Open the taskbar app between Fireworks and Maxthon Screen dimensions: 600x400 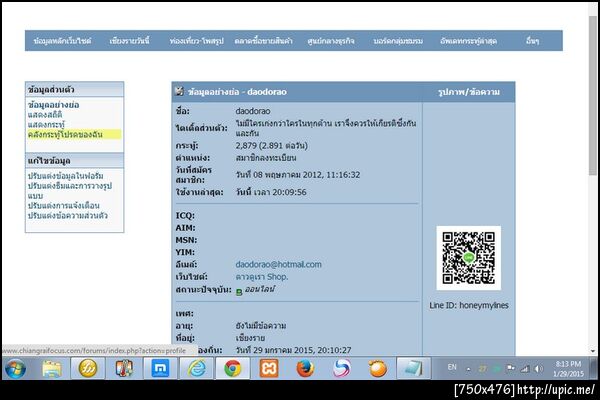(x=124, y=369)
